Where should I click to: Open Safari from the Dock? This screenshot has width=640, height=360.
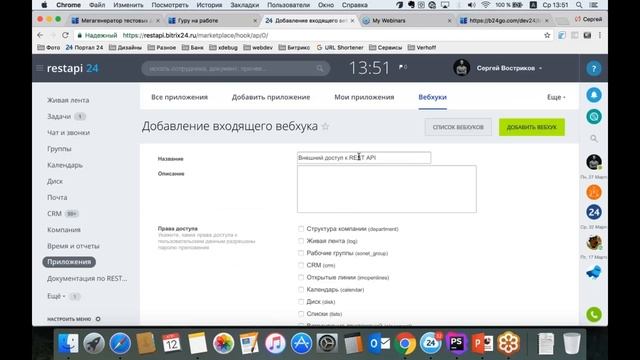point(120,343)
